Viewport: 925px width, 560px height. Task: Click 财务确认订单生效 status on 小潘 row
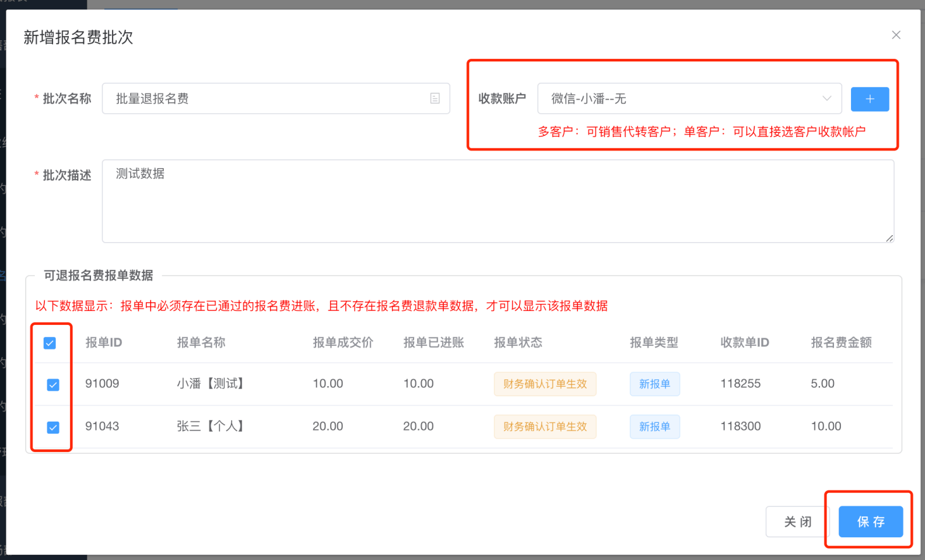544,384
